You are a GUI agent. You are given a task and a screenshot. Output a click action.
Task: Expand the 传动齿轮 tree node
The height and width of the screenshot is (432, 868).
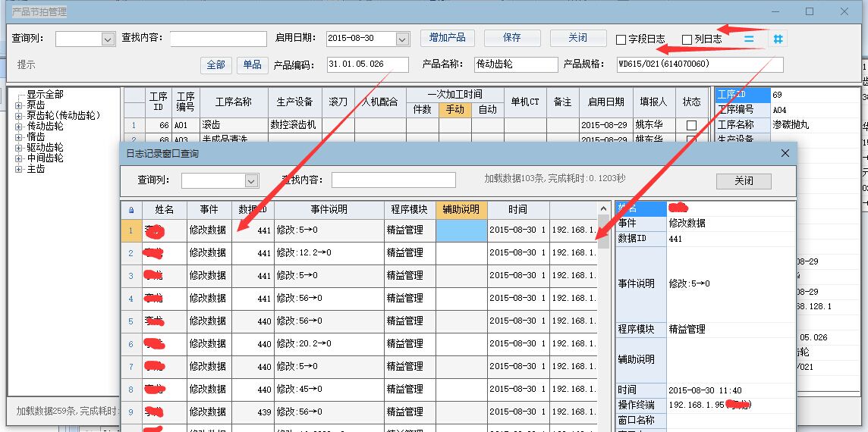(19, 127)
